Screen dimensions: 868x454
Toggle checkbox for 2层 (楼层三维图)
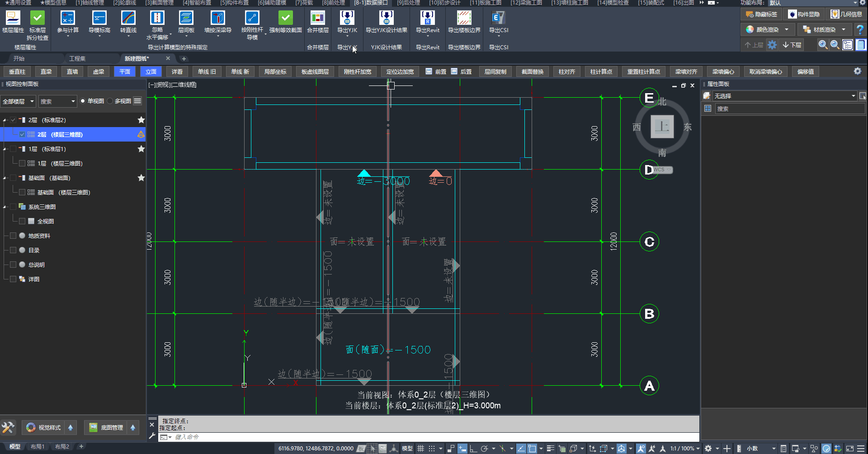click(x=22, y=134)
